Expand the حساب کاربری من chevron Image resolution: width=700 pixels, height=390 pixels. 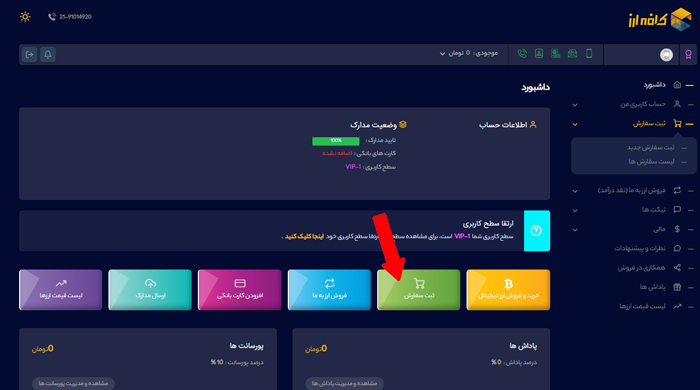tap(575, 105)
